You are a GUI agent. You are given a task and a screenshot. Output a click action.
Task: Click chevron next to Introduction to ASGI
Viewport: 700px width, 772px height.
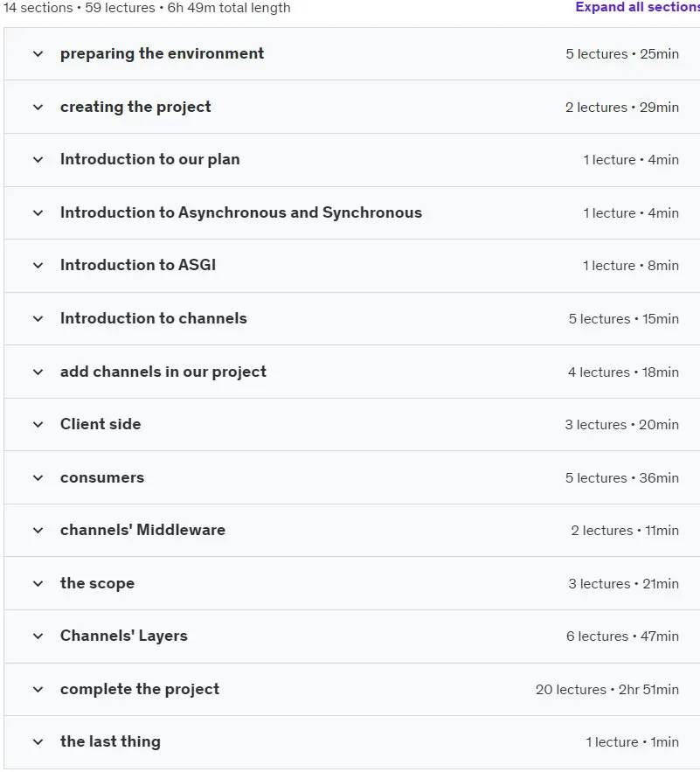(x=38, y=266)
